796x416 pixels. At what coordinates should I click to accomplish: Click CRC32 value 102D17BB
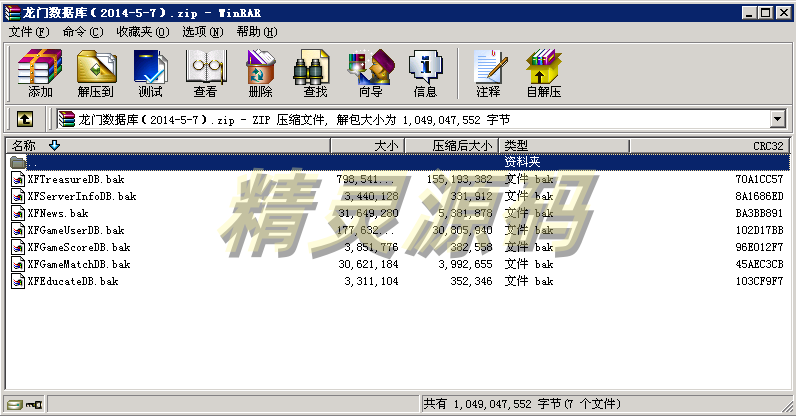[759, 230]
